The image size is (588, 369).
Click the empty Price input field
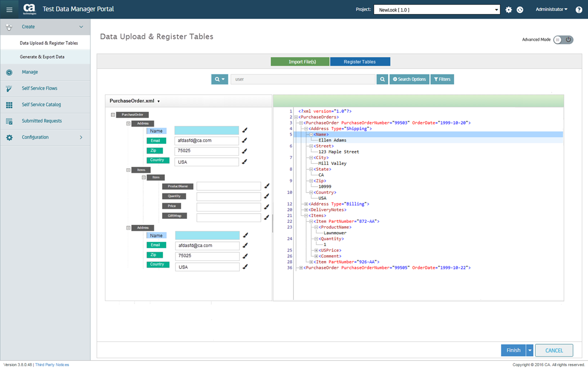(229, 207)
